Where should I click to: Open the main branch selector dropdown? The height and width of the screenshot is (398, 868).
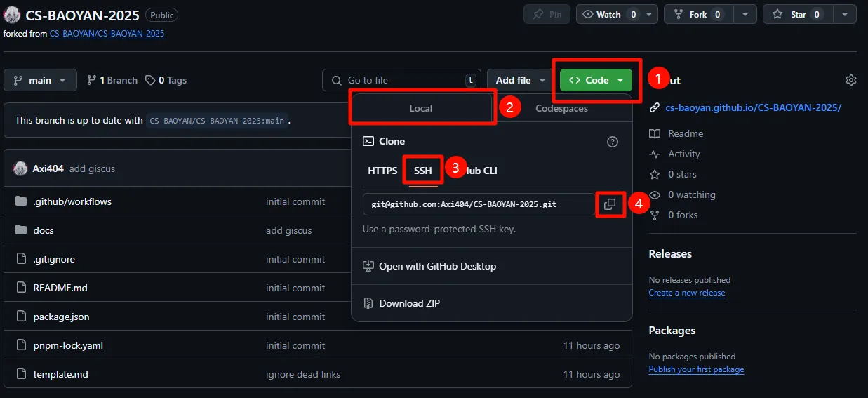coord(40,80)
